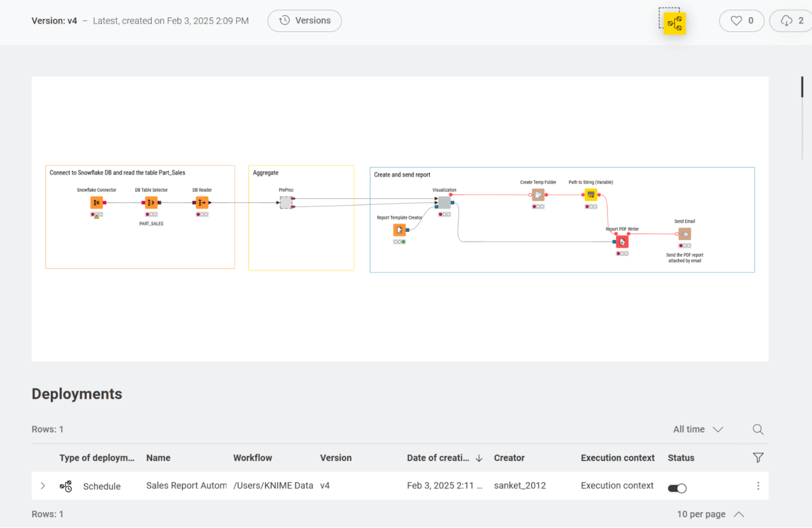
Task: Click the page vertical scrollbar thumb
Action: [802, 87]
